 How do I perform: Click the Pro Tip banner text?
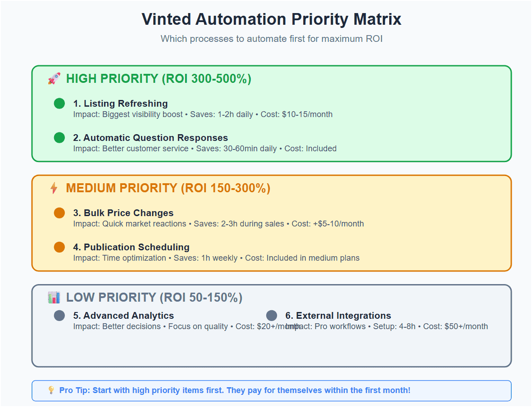[x=235, y=390]
